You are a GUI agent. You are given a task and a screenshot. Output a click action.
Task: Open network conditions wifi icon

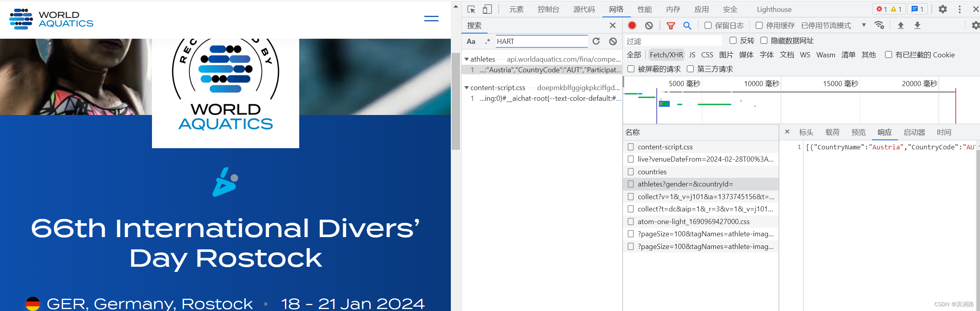click(x=879, y=25)
